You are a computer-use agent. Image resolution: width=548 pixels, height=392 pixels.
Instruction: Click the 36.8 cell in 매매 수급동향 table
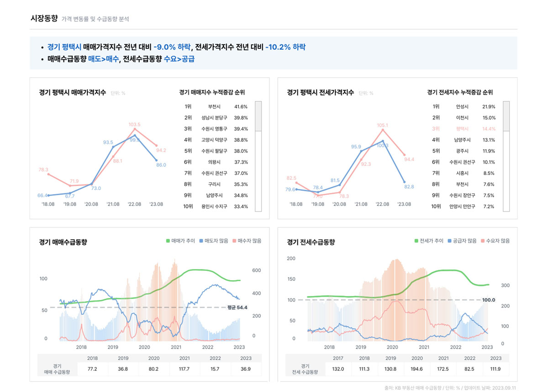(x=123, y=369)
